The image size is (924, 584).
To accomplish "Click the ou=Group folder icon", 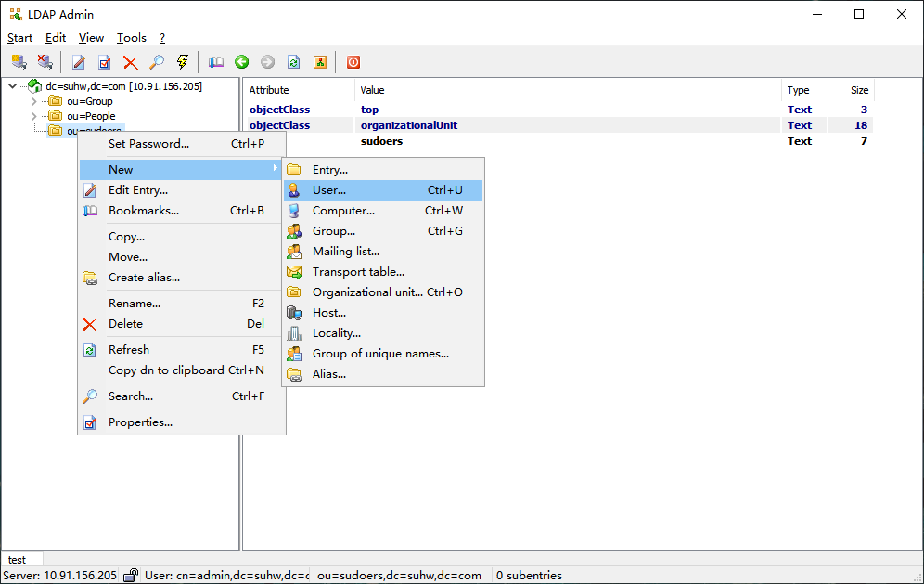I will 55,101.
